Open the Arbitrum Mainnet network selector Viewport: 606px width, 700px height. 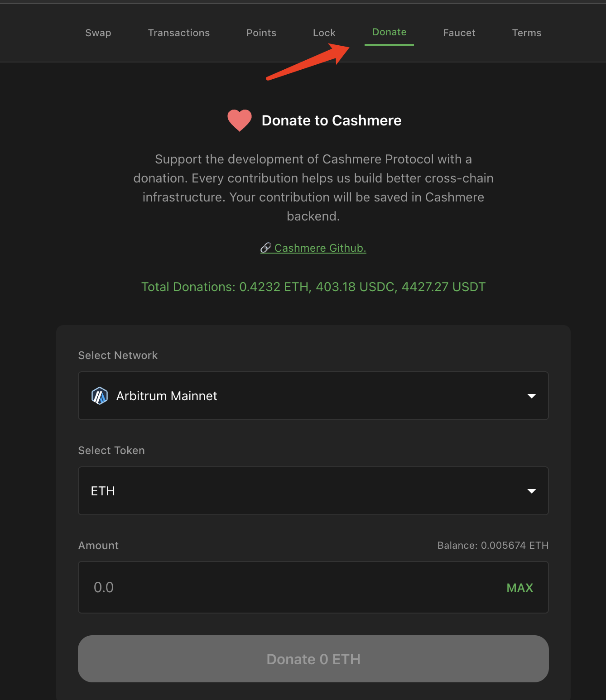(x=313, y=396)
